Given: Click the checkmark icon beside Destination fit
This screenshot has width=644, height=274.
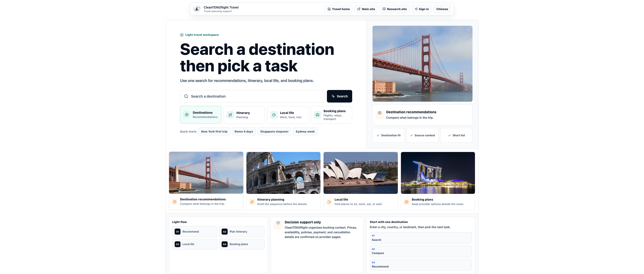Looking at the screenshot, I should click(378, 135).
